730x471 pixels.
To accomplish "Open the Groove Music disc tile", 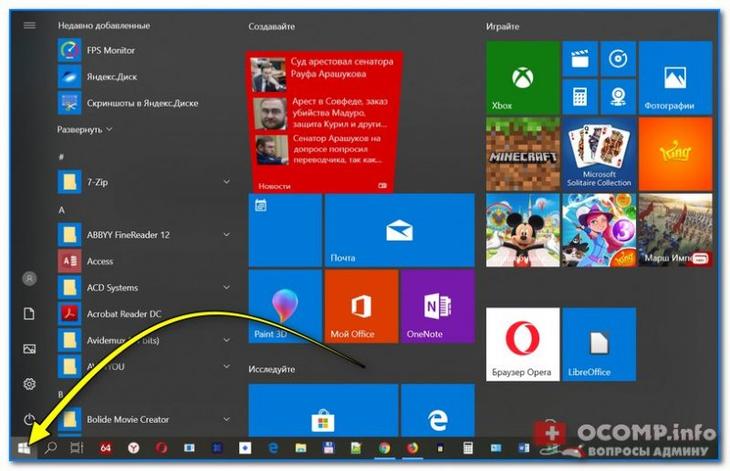I will pyautogui.click(x=618, y=59).
